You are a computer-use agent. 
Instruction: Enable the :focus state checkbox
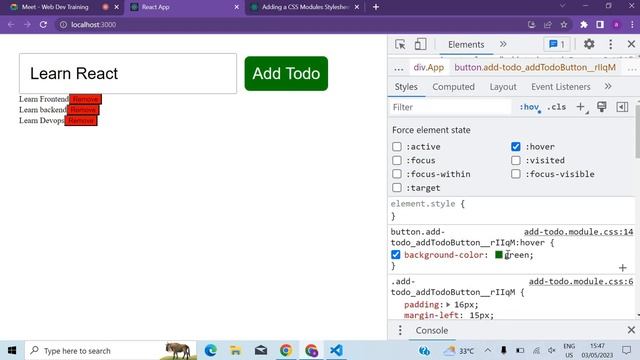397,160
